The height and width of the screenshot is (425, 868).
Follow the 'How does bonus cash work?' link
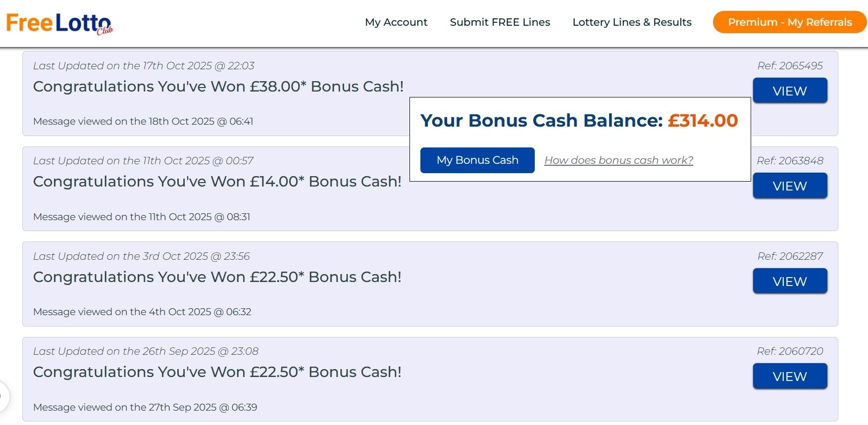pyautogui.click(x=618, y=160)
